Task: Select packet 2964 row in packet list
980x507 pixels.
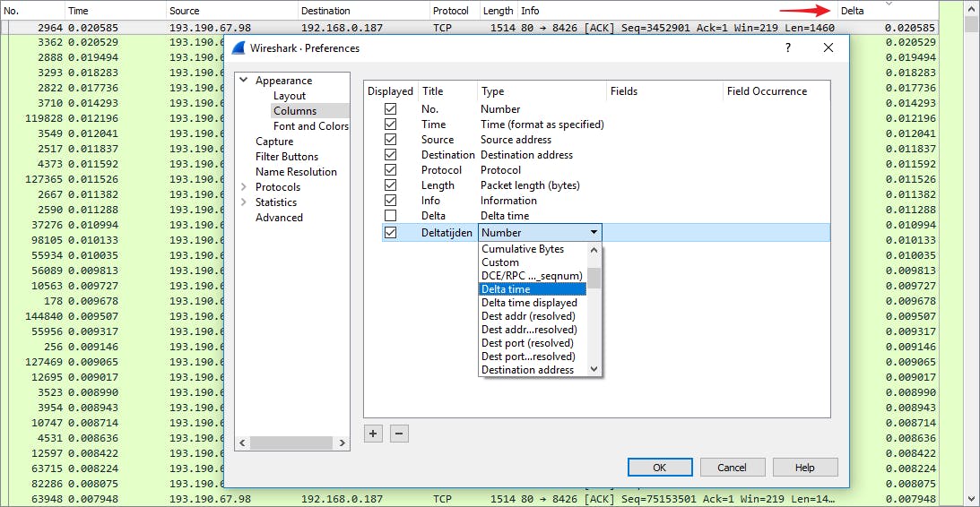Action: pyautogui.click(x=469, y=28)
